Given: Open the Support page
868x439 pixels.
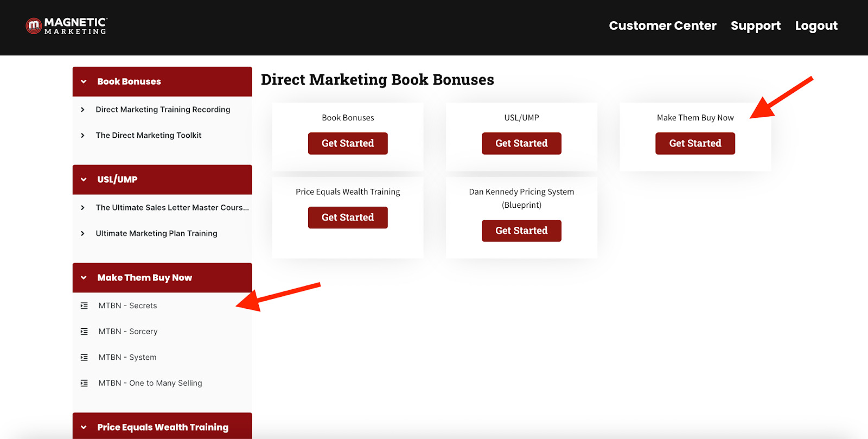Looking at the screenshot, I should click(x=756, y=26).
